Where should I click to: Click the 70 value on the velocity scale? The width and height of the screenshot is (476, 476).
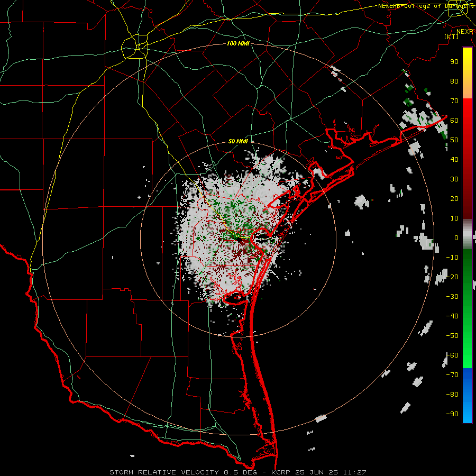(x=454, y=101)
